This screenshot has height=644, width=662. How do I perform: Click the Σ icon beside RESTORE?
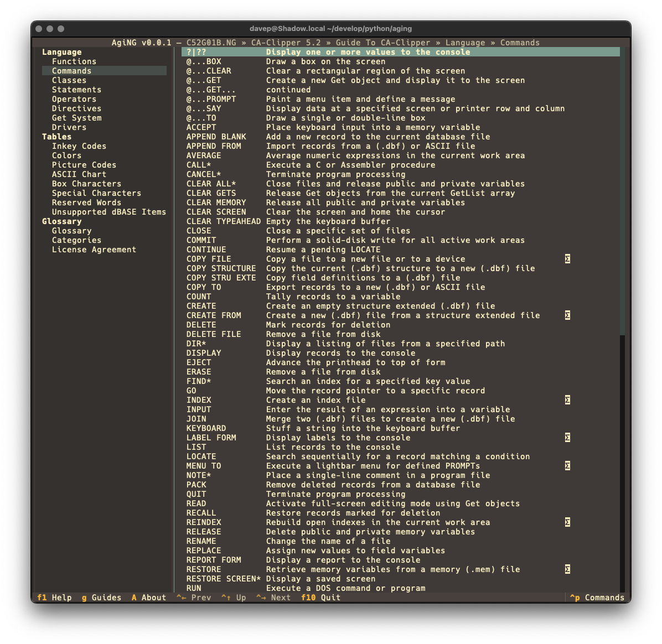click(x=567, y=569)
